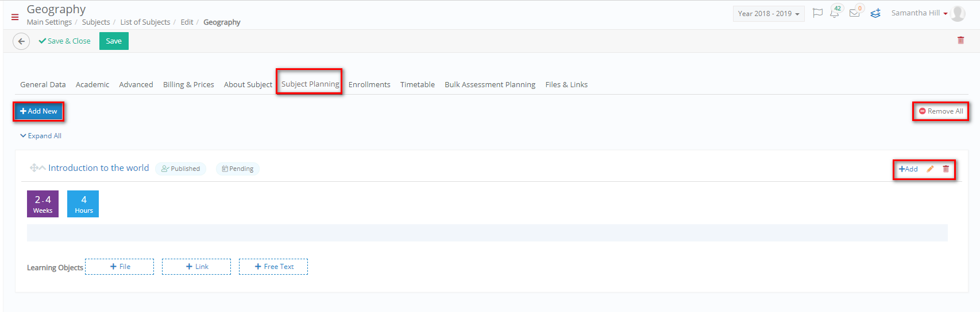The width and height of the screenshot is (980, 312).
Task: Click Introduction to the world title
Action: 99,168
